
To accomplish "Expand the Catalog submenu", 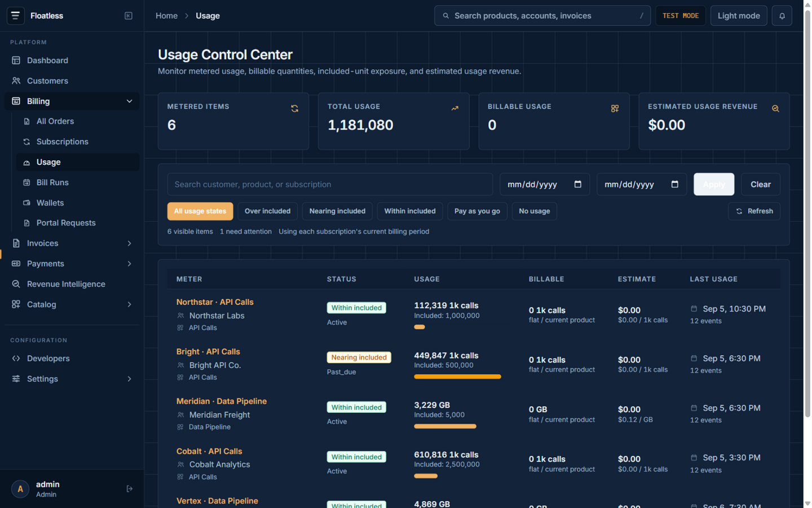I will (129, 304).
